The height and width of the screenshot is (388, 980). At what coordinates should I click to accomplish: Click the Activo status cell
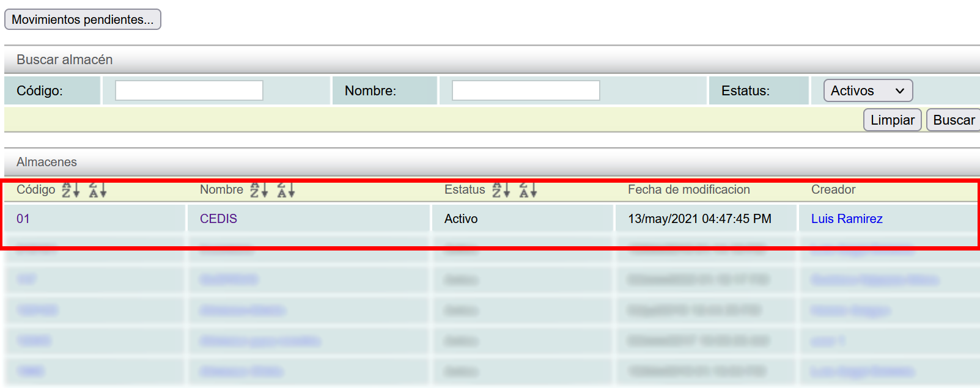click(461, 219)
